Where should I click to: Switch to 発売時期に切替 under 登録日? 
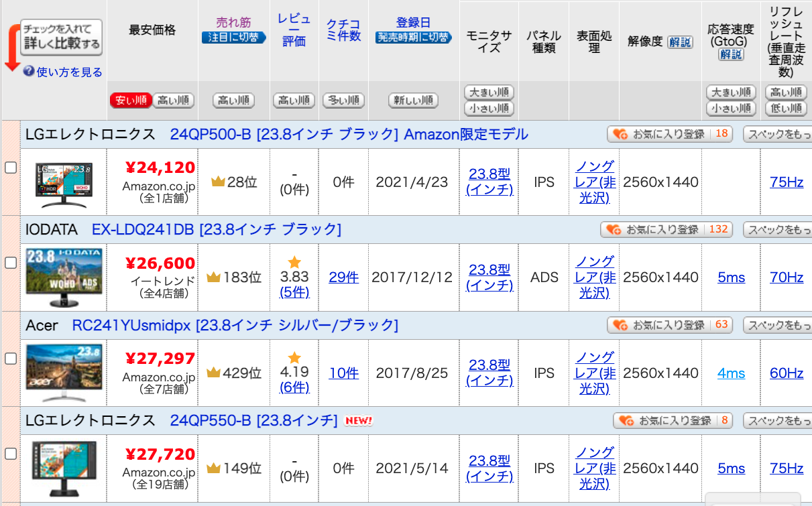412,38
